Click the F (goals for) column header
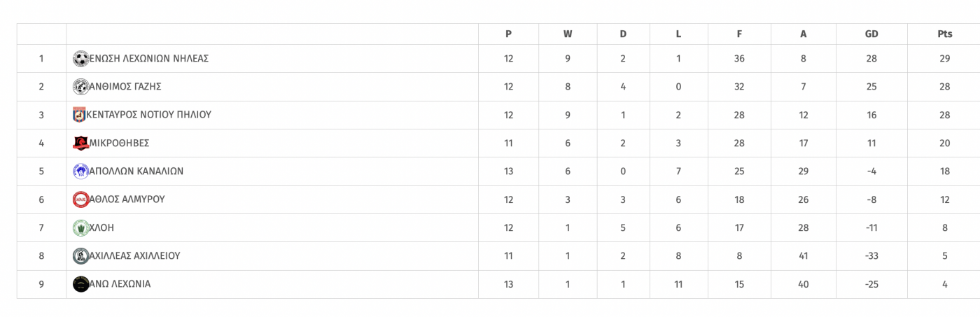This screenshot has width=980, height=317. [739, 34]
